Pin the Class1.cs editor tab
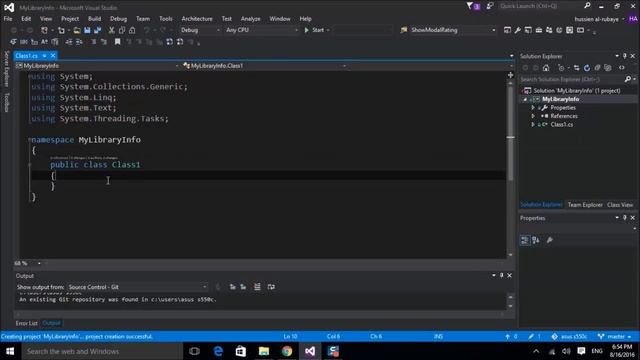The width and height of the screenshot is (640, 360). click(x=44, y=56)
